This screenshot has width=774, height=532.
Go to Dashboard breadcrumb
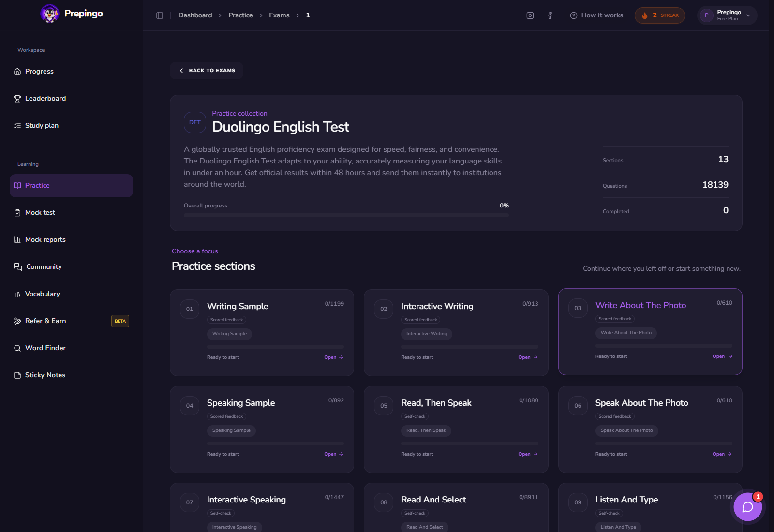pyautogui.click(x=195, y=15)
